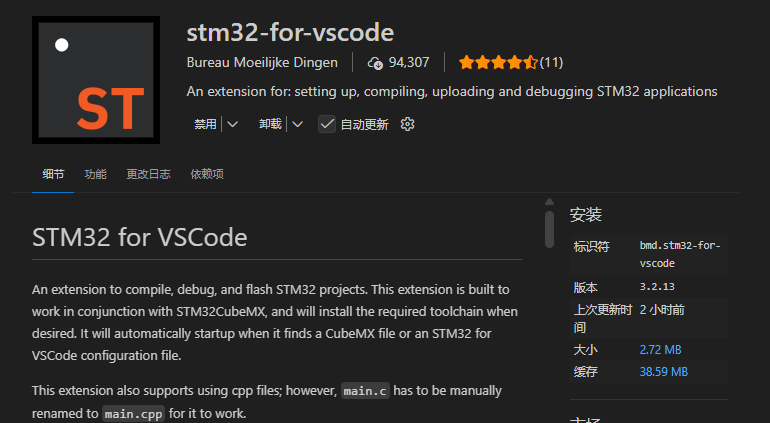Image resolution: width=770 pixels, height=423 pixels.
Task: Open the extension settings gear menu
Action: click(407, 124)
